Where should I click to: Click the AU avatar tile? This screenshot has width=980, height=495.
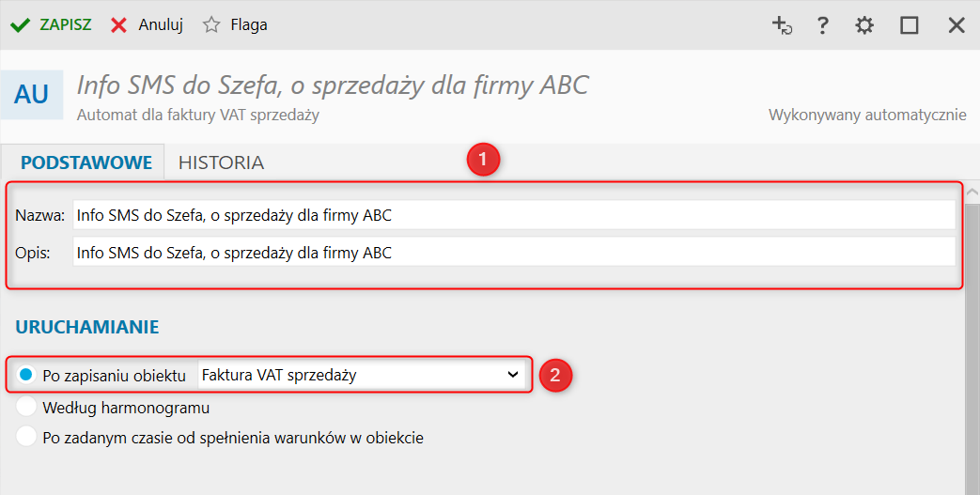(x=31, y=94)
